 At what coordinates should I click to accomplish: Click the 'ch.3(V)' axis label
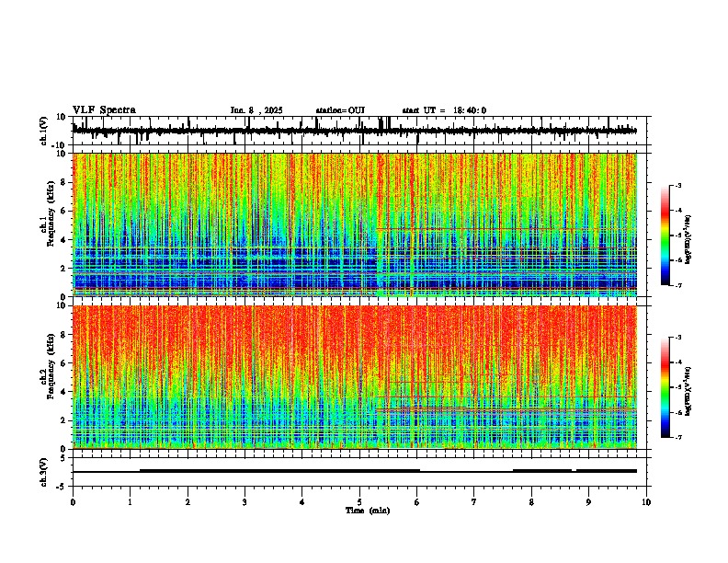tap(44, 472)
